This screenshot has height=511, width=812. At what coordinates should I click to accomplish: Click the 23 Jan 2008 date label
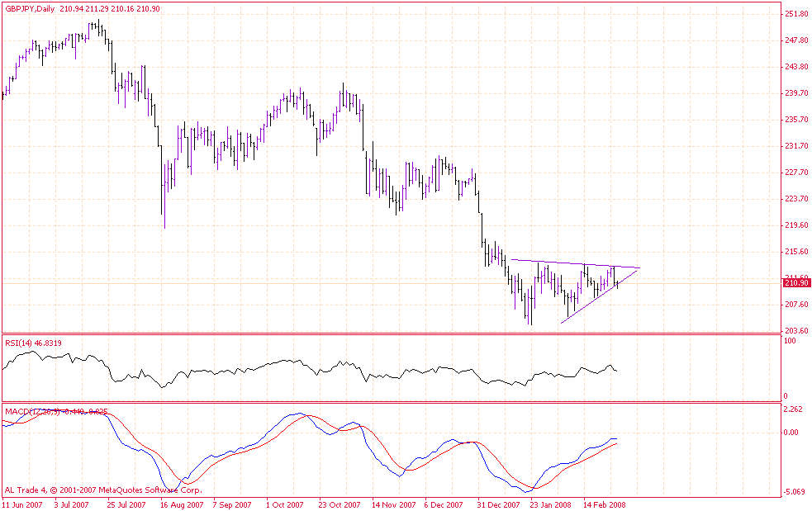click(x=550, y=504)
